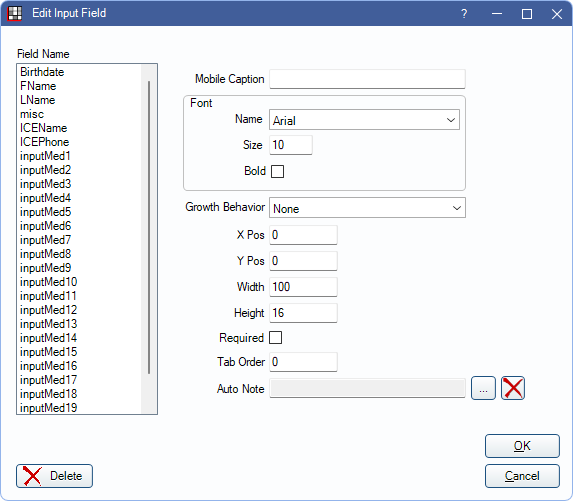Click the application icon in title bar
This screenshot has width=573, height=501.
click(x=15, y=14)
